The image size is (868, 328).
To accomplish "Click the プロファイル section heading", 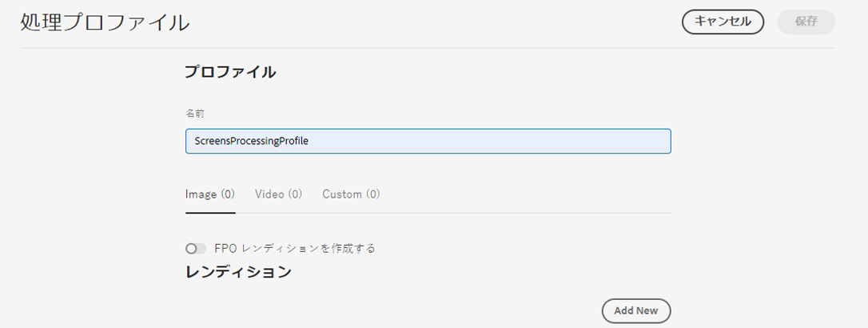I will 230,72.
